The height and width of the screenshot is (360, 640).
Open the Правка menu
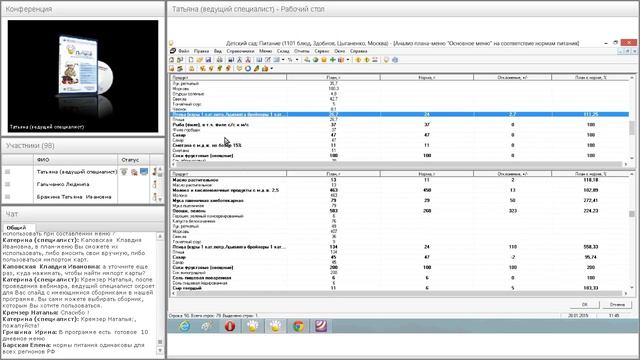pos(201,51)
